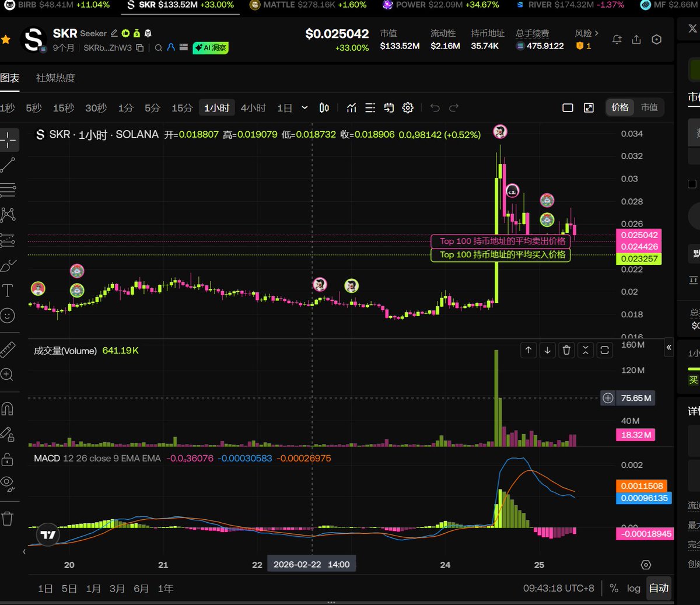Select the horizontal lines Fibonacci tool
The height and width of the screenshot is (605, 700).
pyautogui.click(x=8, y=190)
